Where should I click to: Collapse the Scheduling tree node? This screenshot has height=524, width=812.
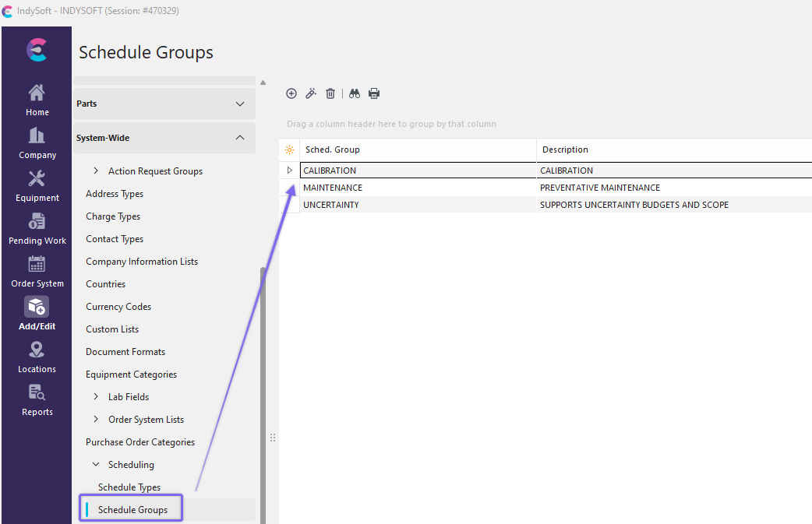[96, 465]
